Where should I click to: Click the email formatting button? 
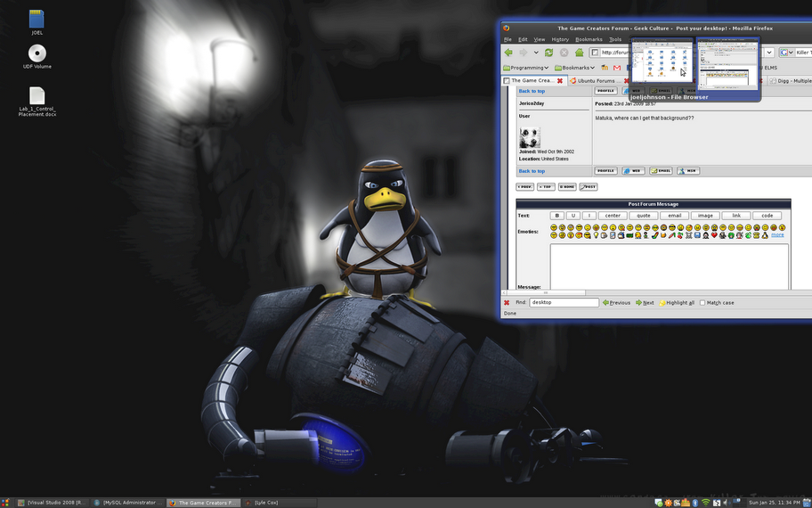coord(674,216)
